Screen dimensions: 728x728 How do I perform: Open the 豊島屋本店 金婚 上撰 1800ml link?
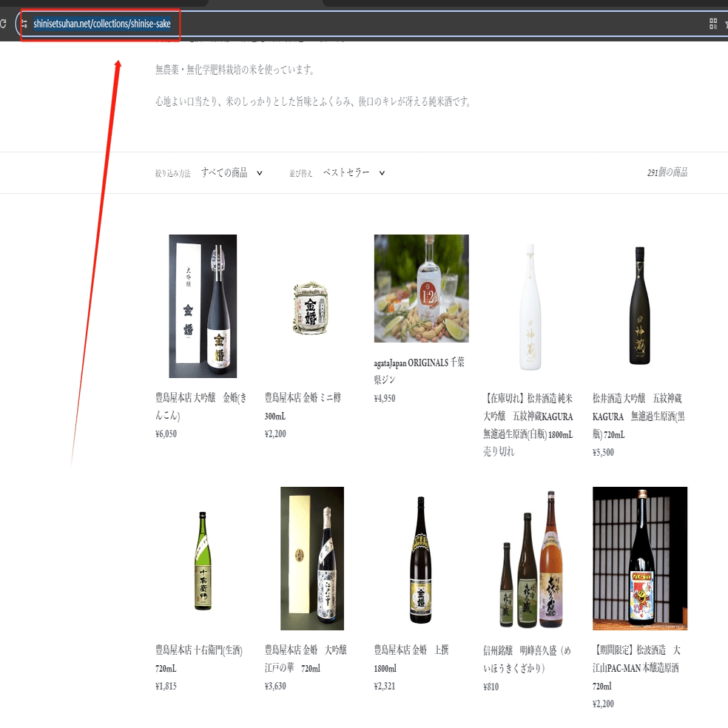pos(411,658)
